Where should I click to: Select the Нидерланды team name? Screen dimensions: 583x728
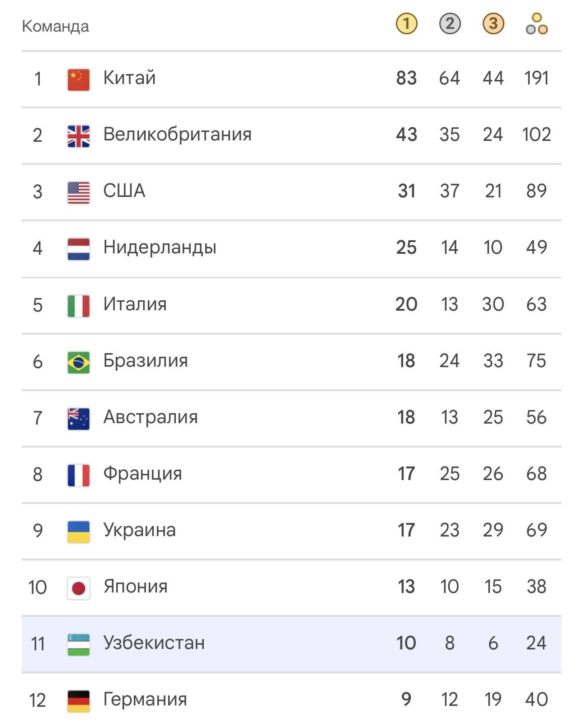pyautogui.click(x=160, y=247)
